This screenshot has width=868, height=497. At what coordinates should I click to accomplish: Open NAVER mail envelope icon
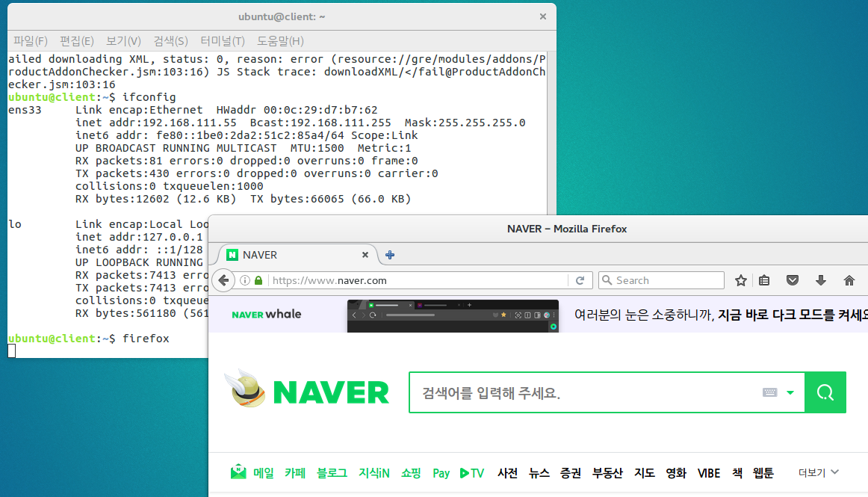(238, 472)
